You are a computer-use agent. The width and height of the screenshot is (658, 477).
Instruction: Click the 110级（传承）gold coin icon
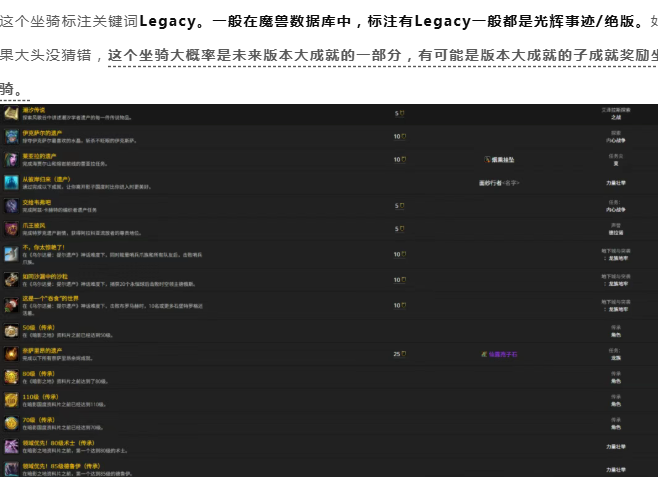pos(11,400)
